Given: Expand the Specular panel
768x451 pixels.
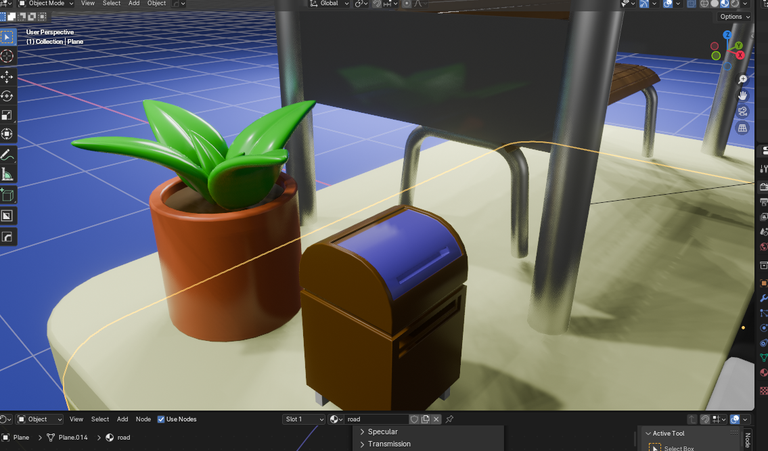Looking at the screenshot, I should [x=382, y=432].
